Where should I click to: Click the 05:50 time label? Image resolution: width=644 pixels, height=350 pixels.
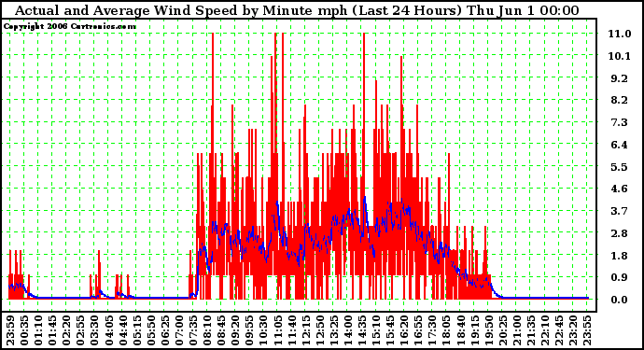click(151, 330)
